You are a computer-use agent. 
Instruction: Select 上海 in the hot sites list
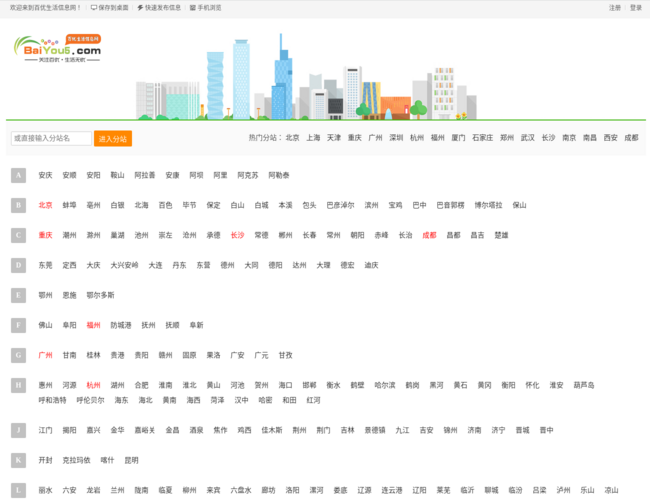click(x=313, y=138)
